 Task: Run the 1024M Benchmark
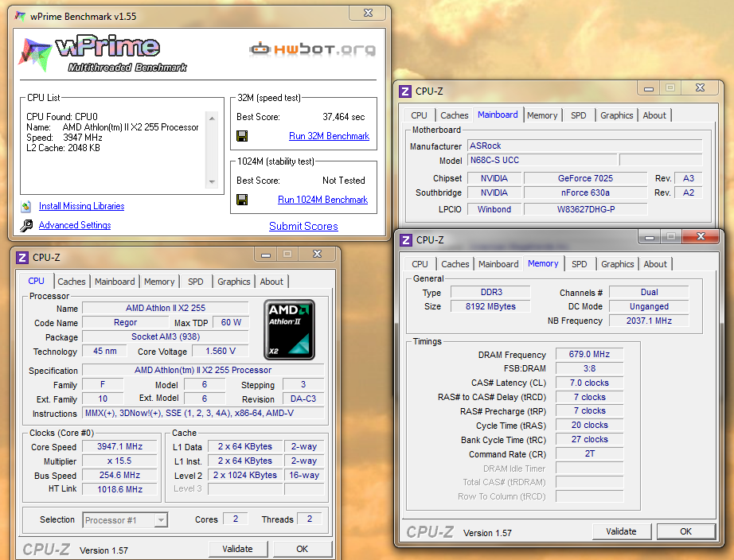(x=322, y=200)
